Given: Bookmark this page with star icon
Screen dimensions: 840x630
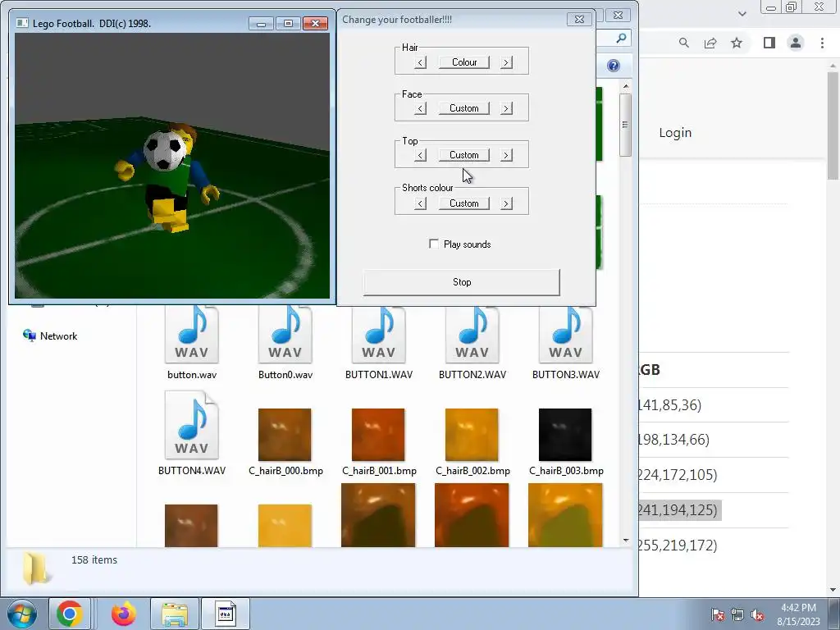Looking at the screenshot, I should point(737,43).
